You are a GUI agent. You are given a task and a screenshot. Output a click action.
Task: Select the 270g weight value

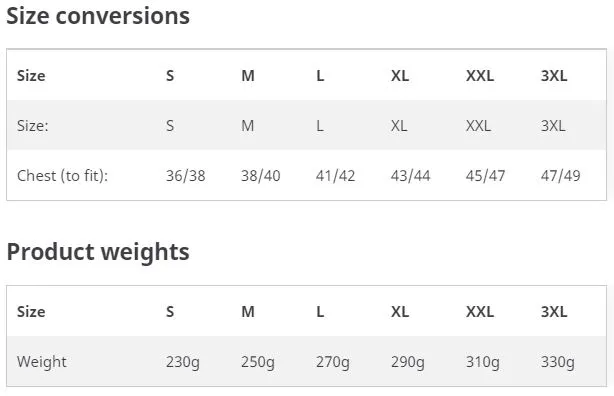333,362
